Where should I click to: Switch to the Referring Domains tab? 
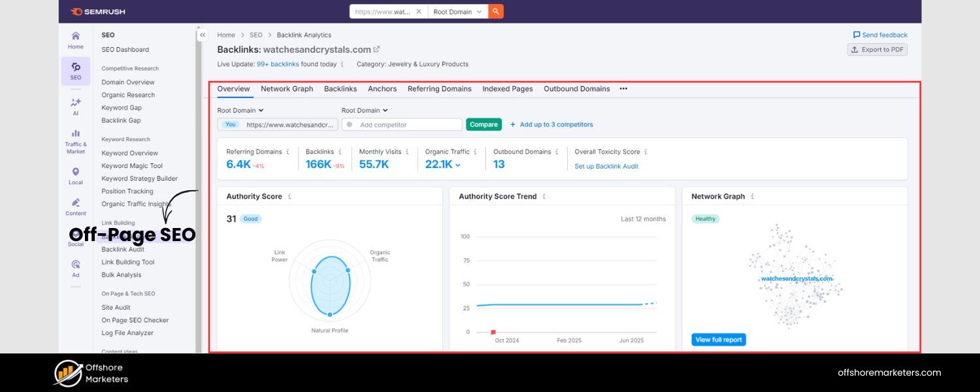click(440, 89)
